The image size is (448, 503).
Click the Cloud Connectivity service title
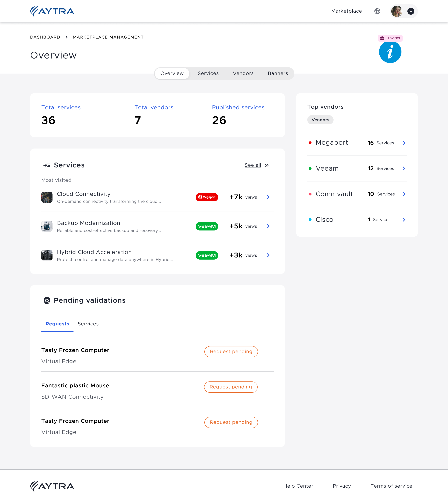pyautogui.click(x=84, y=194)
